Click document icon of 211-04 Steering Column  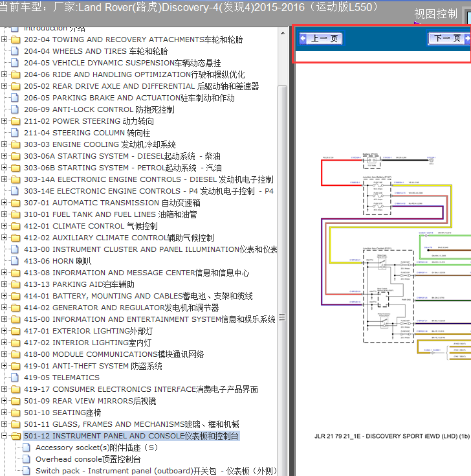[x=15, y=133]
